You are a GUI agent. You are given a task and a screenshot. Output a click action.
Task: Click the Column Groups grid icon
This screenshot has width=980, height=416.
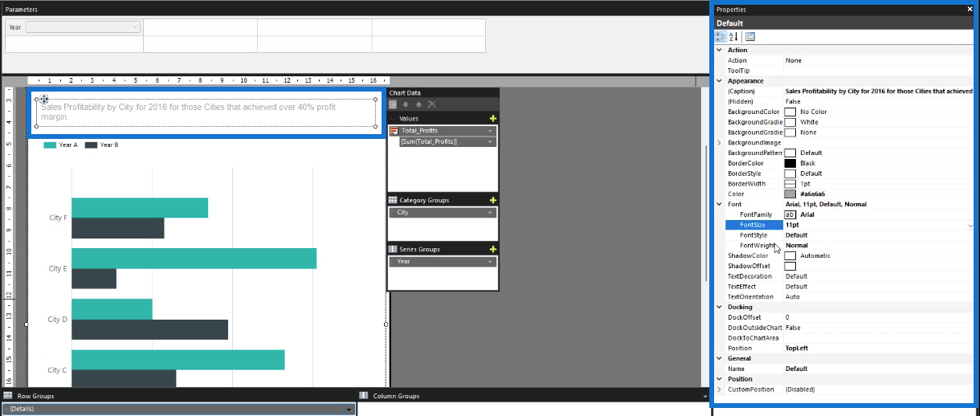[364, 396]
